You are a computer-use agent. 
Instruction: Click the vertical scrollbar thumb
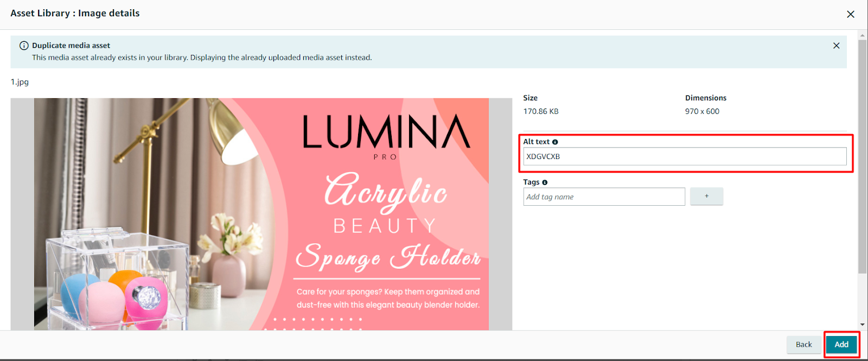[x=863, y=156]
